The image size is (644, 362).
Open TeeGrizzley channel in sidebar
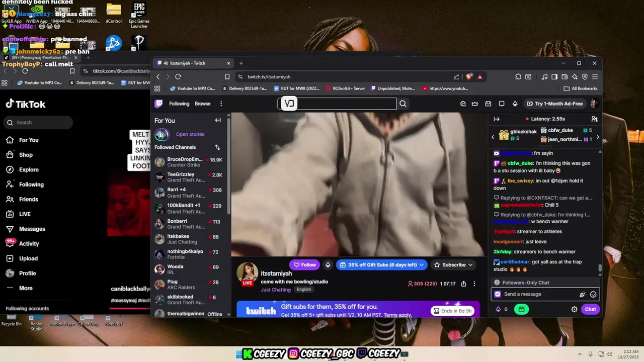pos(189,177)
